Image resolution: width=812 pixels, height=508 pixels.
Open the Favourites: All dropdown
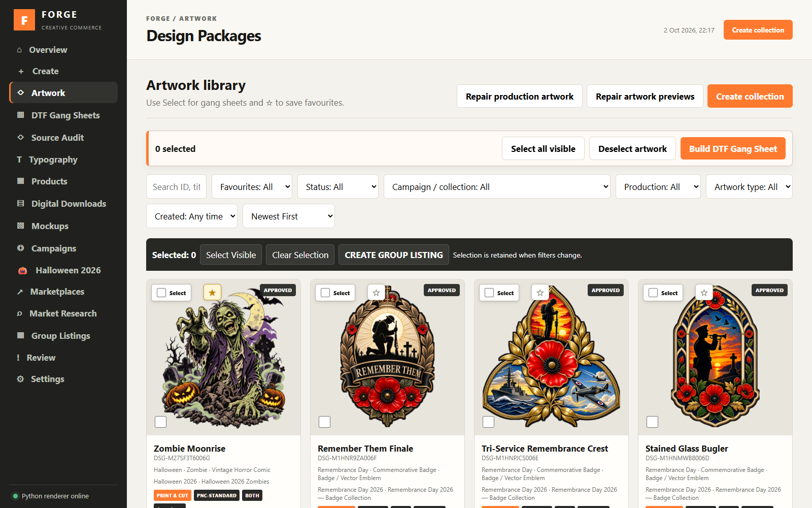252,187
